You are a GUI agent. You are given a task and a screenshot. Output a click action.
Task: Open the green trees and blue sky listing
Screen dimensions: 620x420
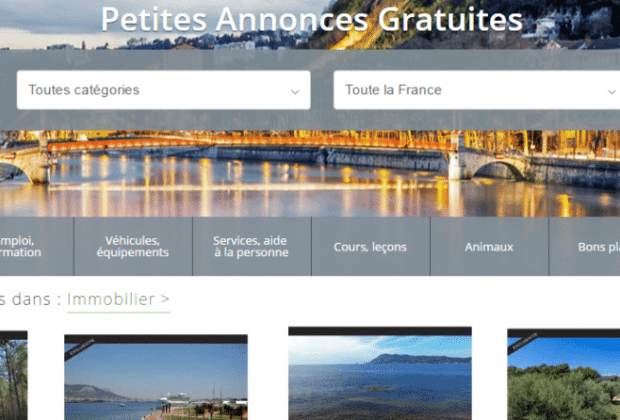click(563, 374)
